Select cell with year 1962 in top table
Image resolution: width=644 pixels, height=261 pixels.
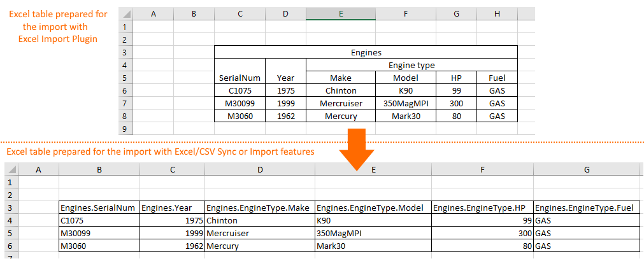(x=286, y=116)
